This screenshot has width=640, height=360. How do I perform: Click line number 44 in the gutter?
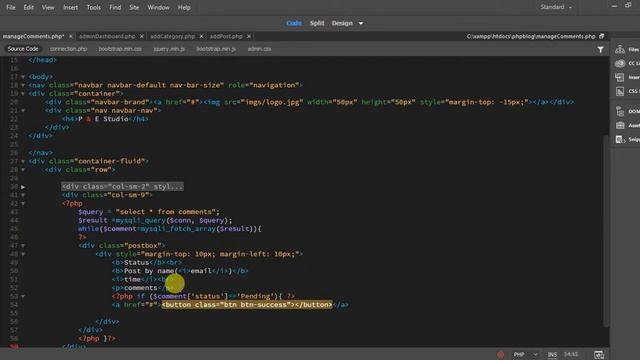(x=14, y=220)
